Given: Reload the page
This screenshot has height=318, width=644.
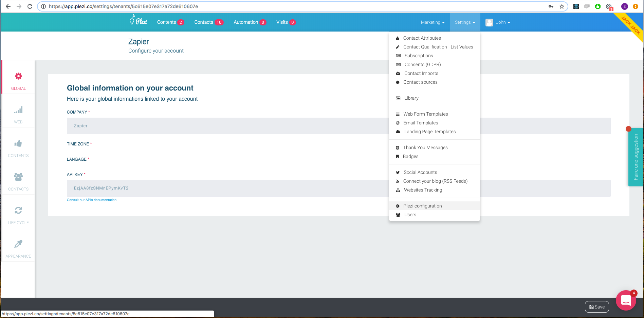Looking at the screenshot, I should 30,6.
